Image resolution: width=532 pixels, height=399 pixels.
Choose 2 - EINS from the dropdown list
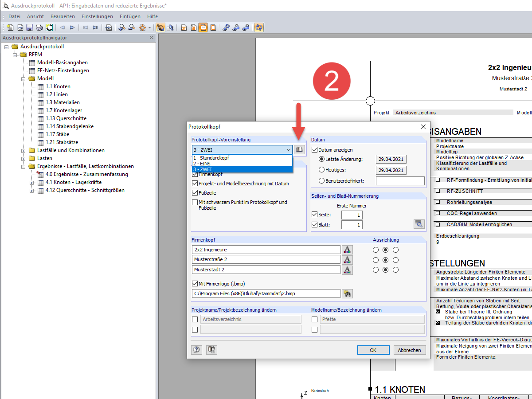[x=242, y=164]
